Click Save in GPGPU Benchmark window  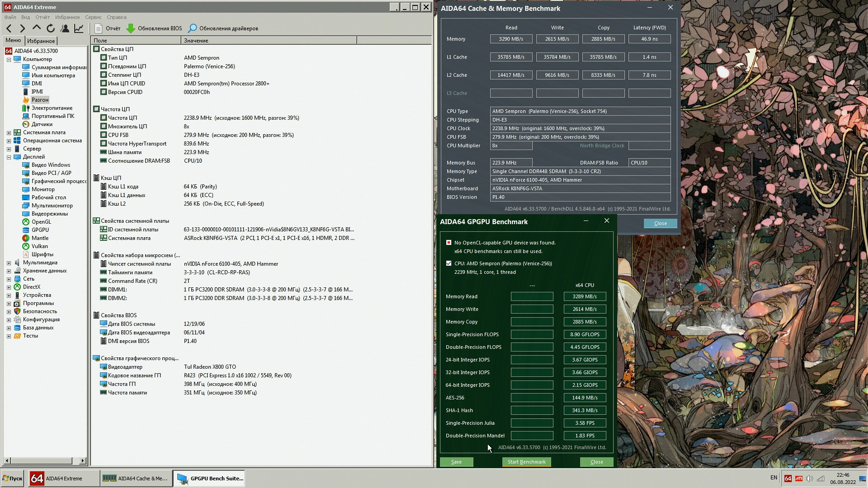pos(456,462)
